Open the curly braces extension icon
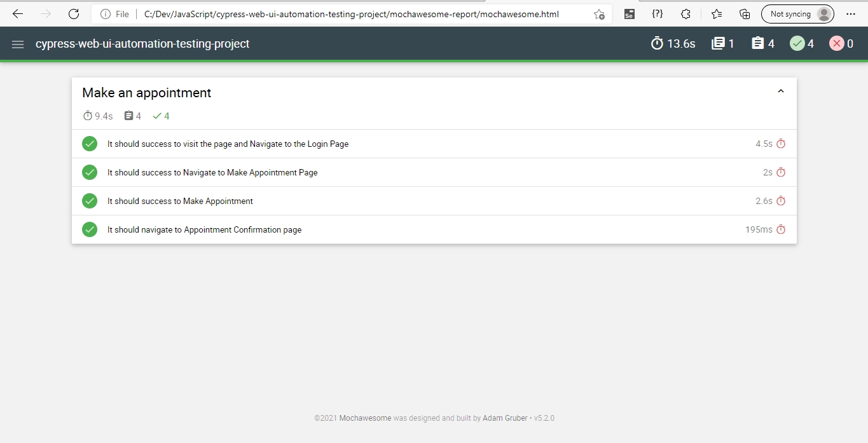The height and width of the screenshot is (443, 868). (658, 14)
